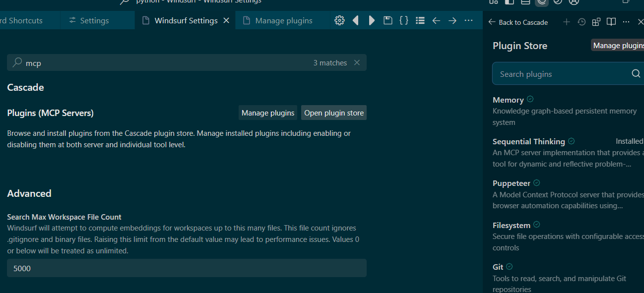
Task: Go back with the left arrow icon
Action: tap(436, 20)
